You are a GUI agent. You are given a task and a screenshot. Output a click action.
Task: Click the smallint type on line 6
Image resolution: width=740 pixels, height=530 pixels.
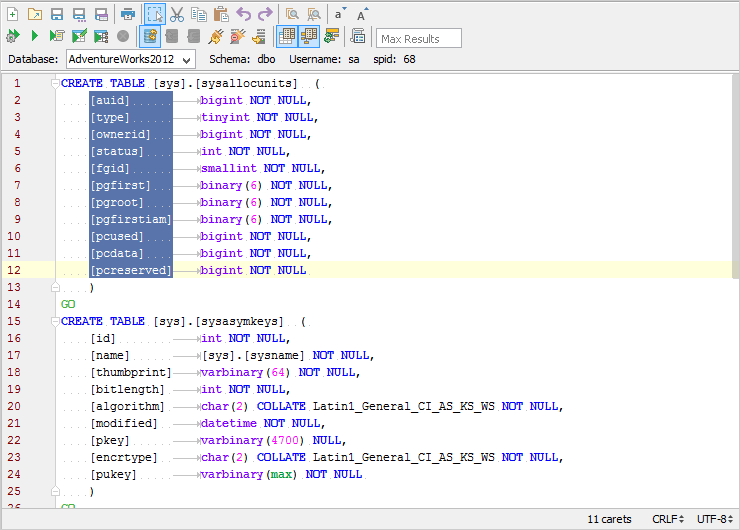[229, 168]
